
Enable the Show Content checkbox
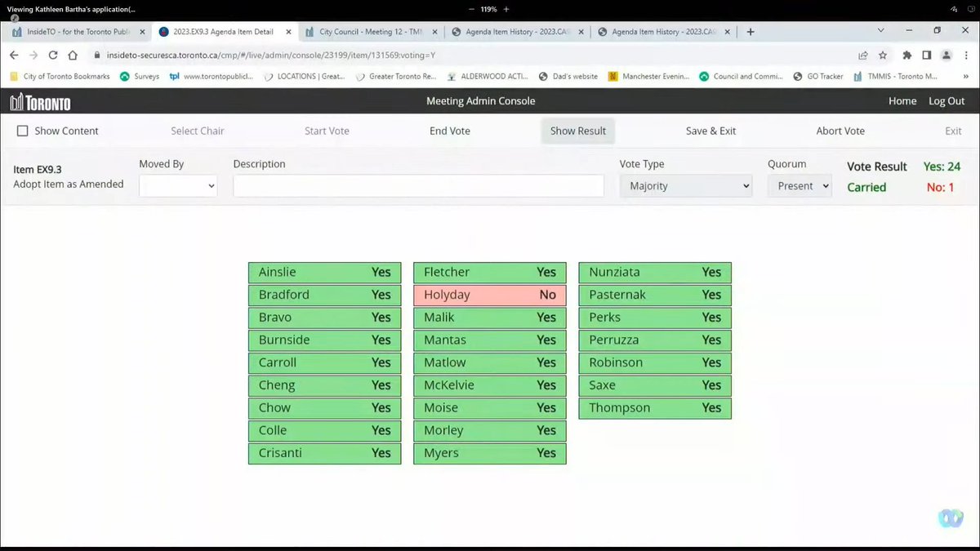(23, 131)
